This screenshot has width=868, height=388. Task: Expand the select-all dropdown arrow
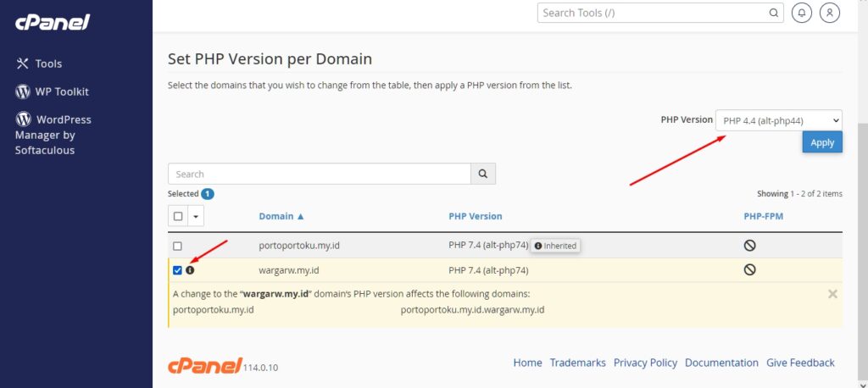pyautogui.click(x=196, y=216)
